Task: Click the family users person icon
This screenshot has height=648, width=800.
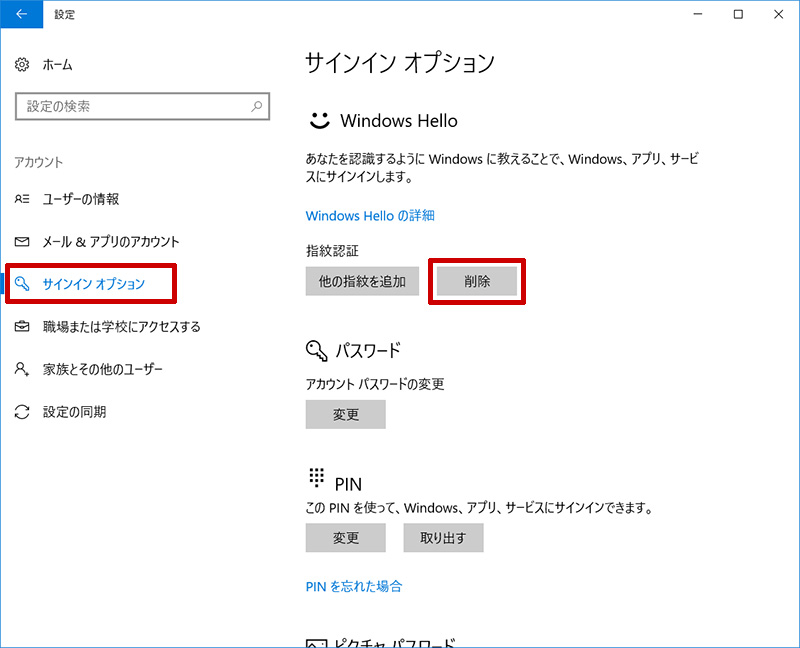Action: [x=22, y=369]
